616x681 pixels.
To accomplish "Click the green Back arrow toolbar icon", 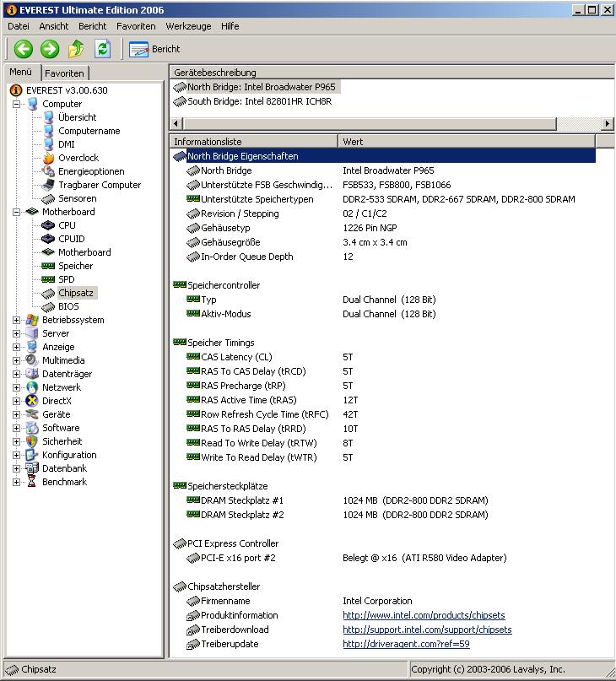I will (x=23, y=49).
